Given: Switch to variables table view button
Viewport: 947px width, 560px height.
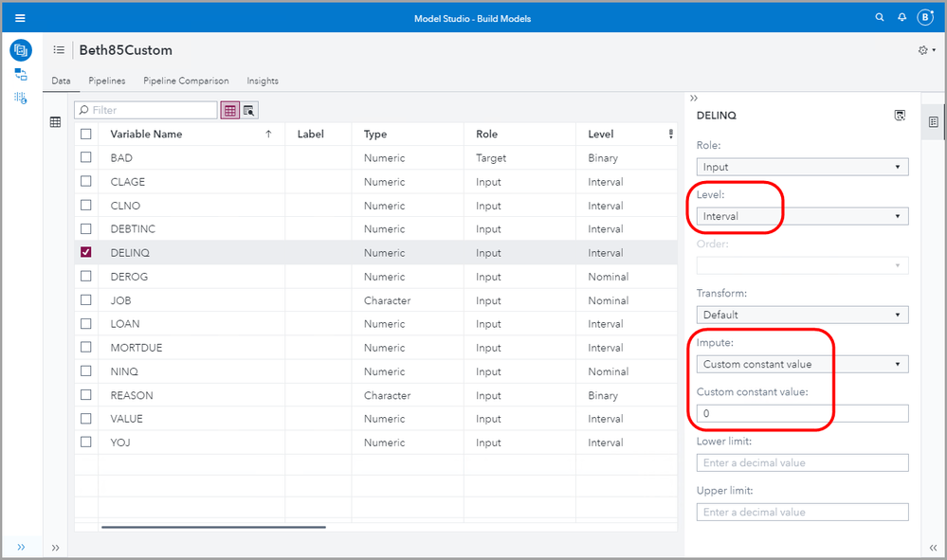Looking at the screenshot, I should pyautogui.click(x=230, y=111).
